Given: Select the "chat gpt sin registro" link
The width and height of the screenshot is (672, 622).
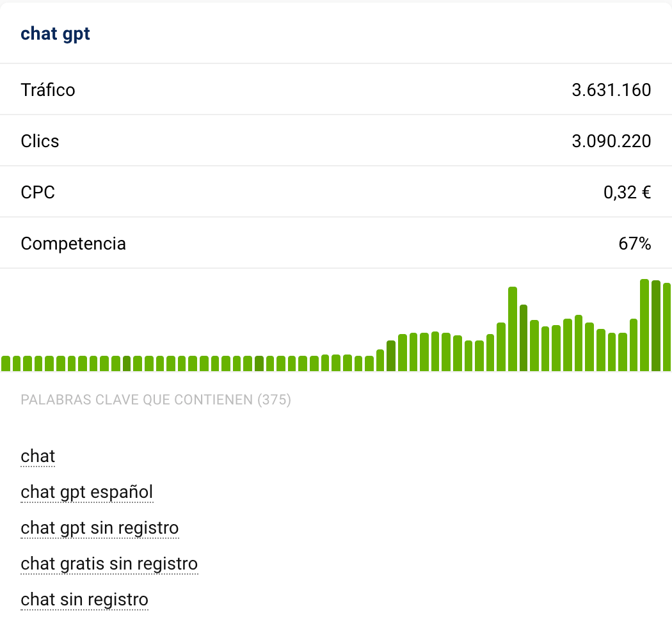Looking at the screenshot, I should 99,528.
